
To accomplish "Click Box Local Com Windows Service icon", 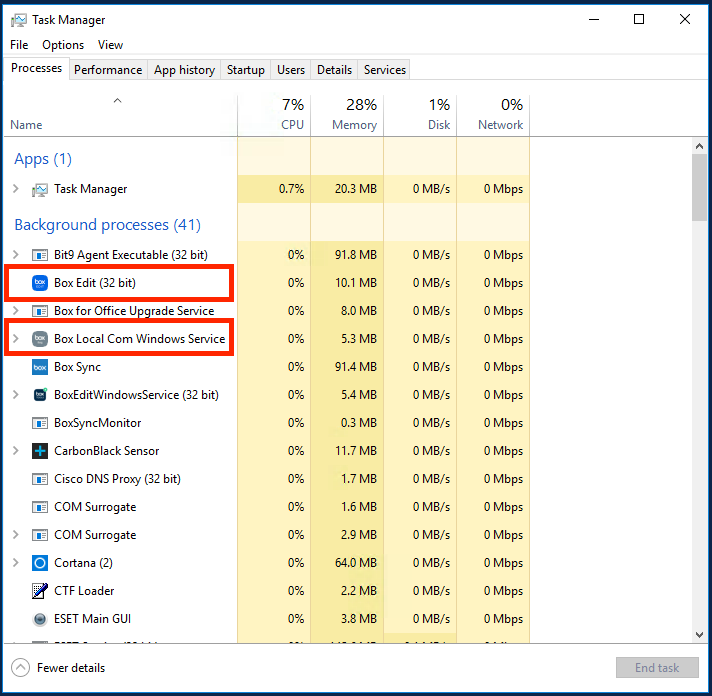I will click(40, 339).
